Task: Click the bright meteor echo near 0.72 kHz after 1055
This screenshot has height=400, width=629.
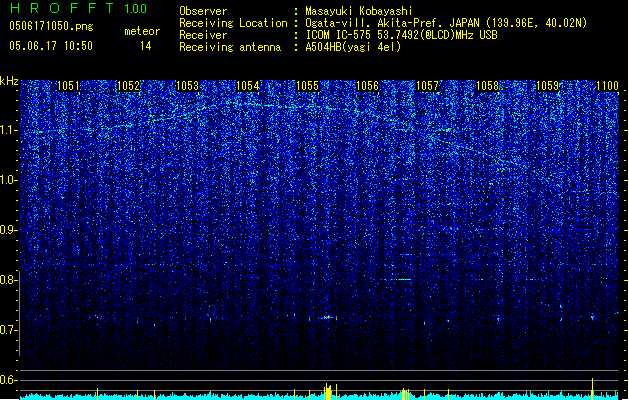Action: click(328, 318)
